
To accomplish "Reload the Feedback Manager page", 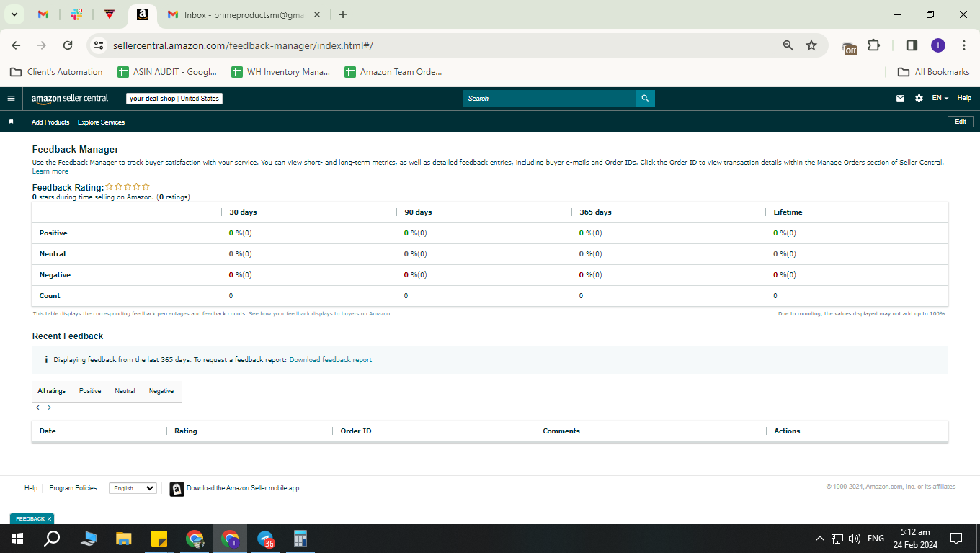I will (x=68, y=45).
